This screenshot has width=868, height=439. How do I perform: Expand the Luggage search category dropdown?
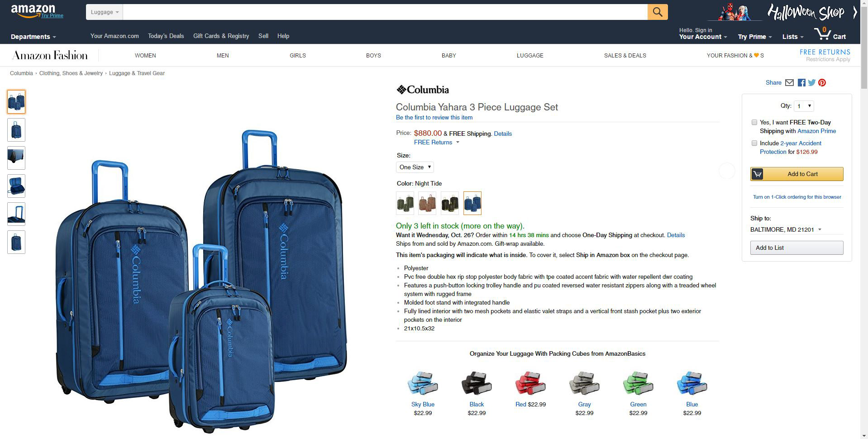pos(104,12)
